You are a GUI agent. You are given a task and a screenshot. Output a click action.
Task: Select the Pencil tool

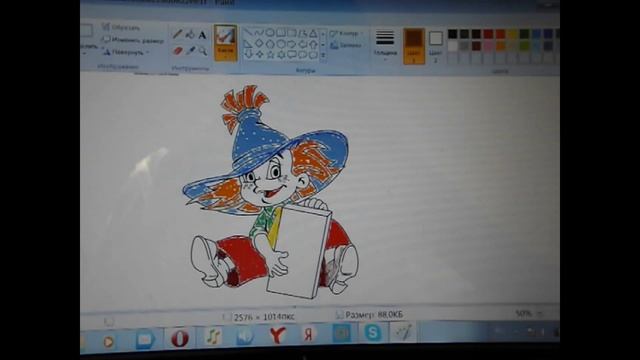(177, 34)
